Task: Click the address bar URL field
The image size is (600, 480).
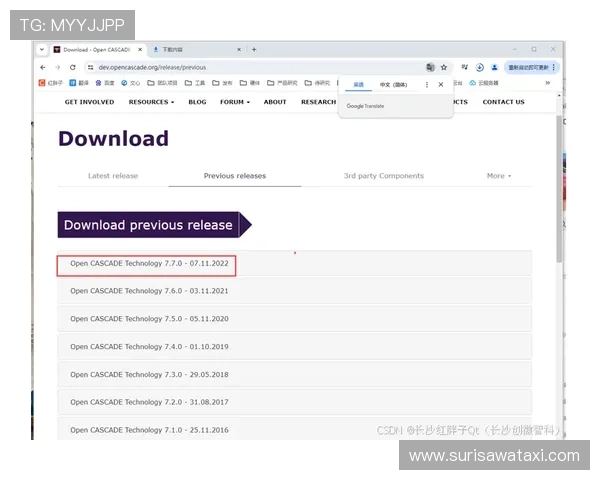Action: (x=250, y=67)
